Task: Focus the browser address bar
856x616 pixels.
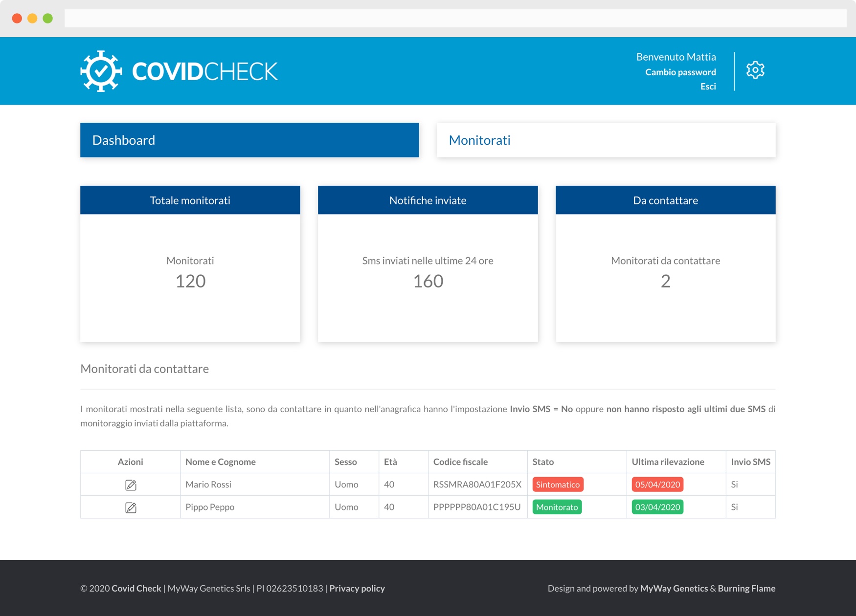Action: (455, 19)
